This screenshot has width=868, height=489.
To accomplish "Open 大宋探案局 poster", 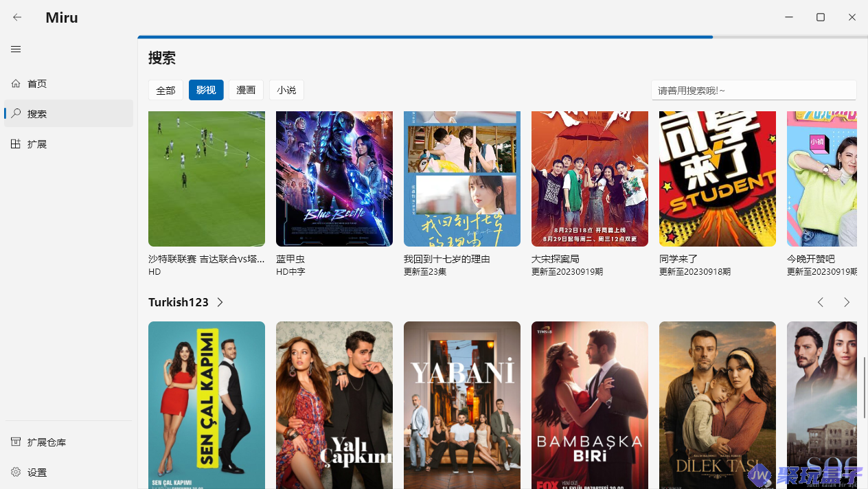I will point(590,179).
